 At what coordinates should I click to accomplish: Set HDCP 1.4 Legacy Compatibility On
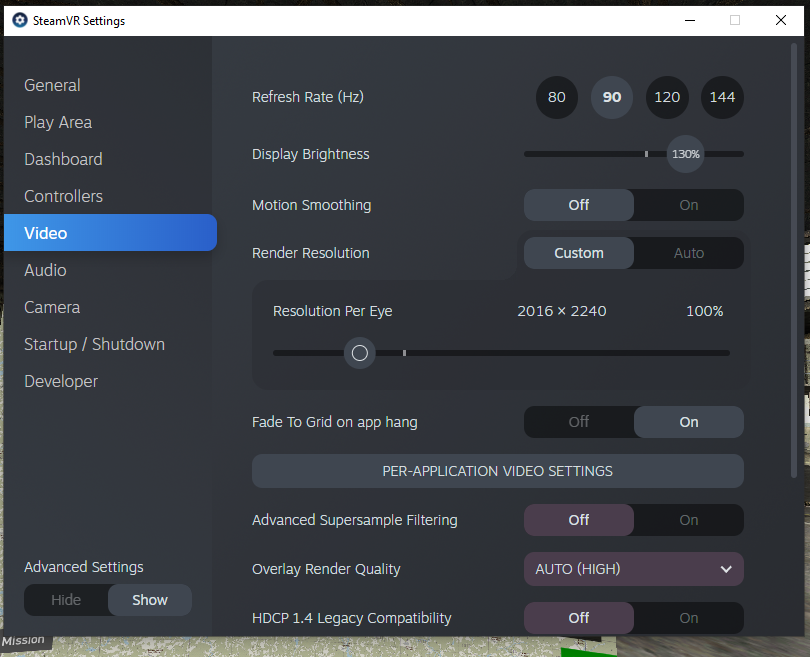(689, 618)
